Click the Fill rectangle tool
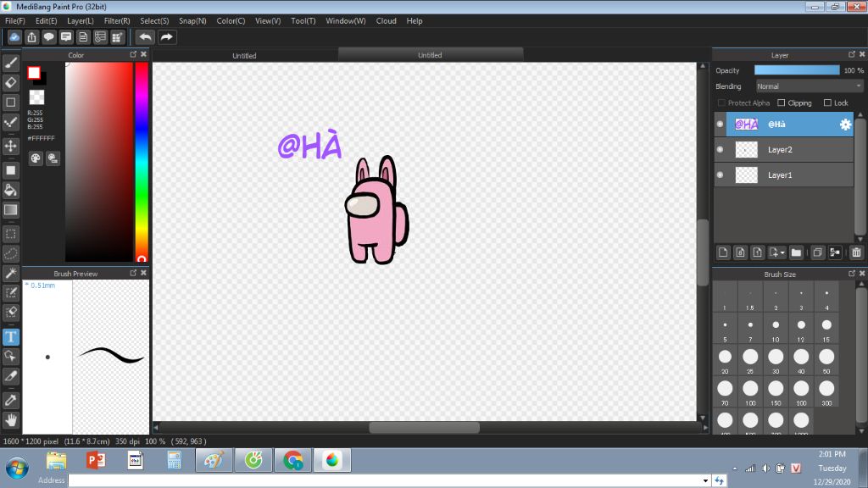868x488 pixels. click(10, 170)
